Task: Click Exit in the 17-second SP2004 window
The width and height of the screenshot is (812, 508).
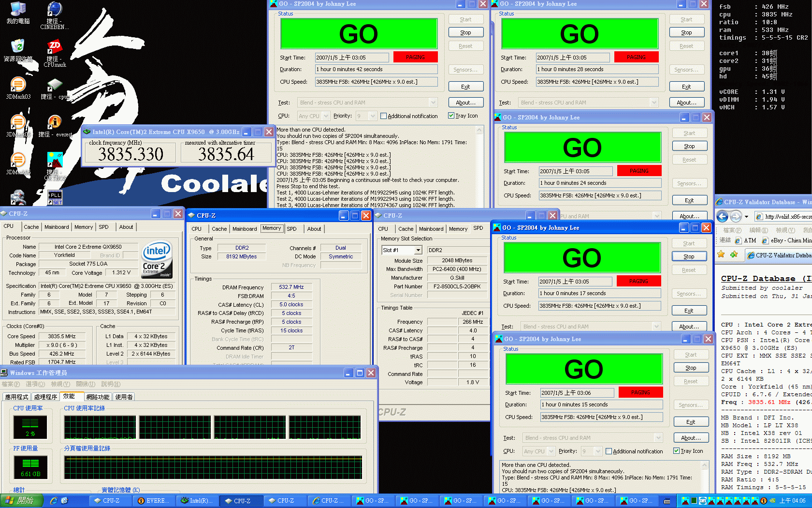Action: coord(689,311)
